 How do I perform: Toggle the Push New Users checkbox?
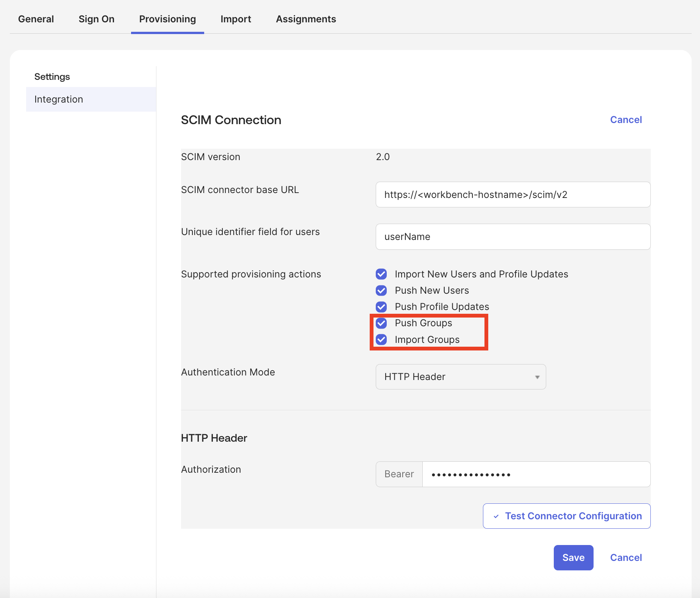point(381,290)
